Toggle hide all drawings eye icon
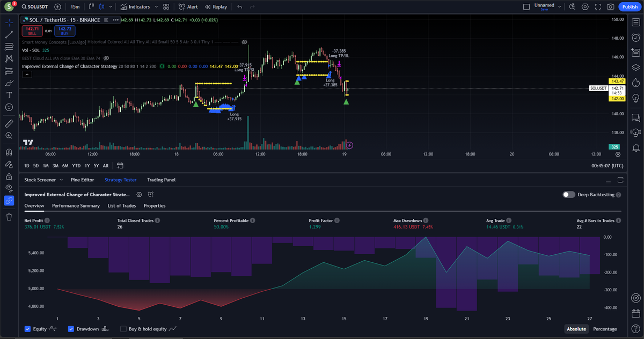Screen dimensions: 644x339 [x=9, y=188]
